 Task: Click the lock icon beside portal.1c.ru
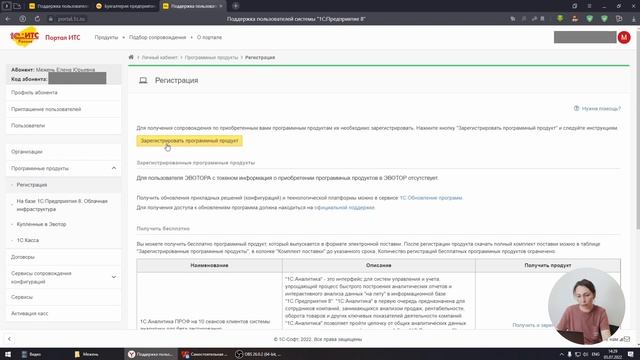(51, 19)
